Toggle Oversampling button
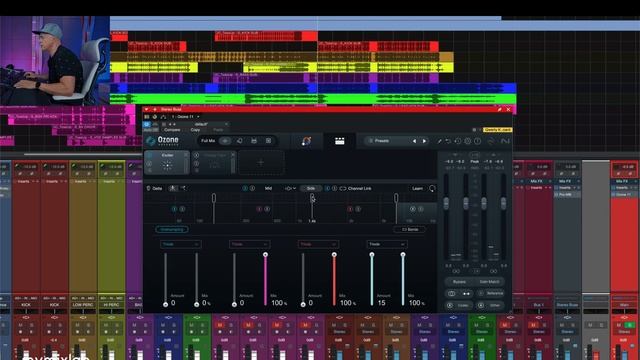This screenshot has width=640, height=360. [x=172, y=229]
